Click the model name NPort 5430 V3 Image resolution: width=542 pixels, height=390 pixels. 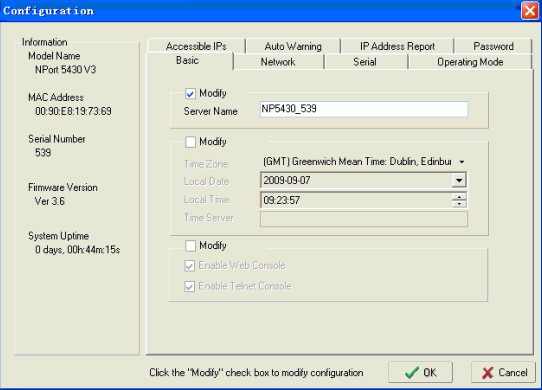66,70
